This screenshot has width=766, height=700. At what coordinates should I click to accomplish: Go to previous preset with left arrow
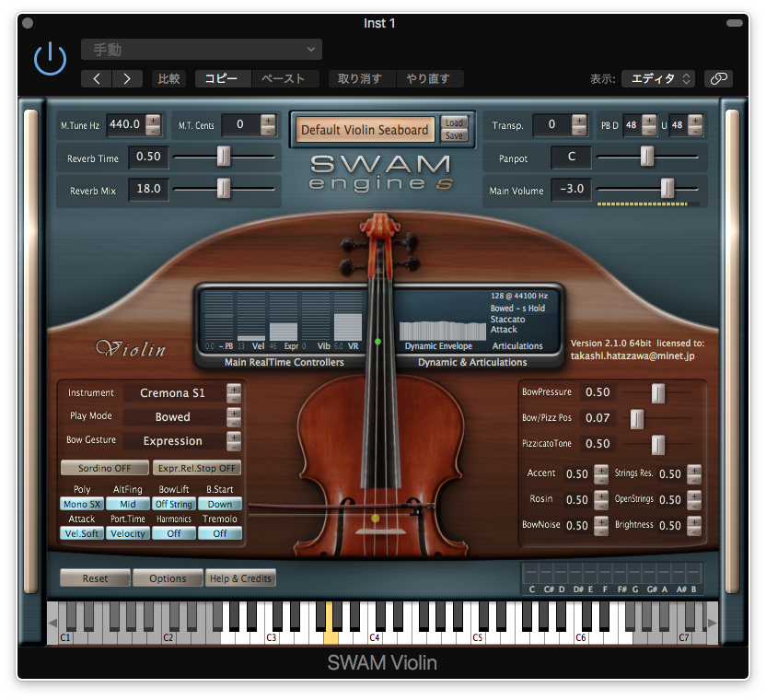pyautogui.click(x=97, y=79)
